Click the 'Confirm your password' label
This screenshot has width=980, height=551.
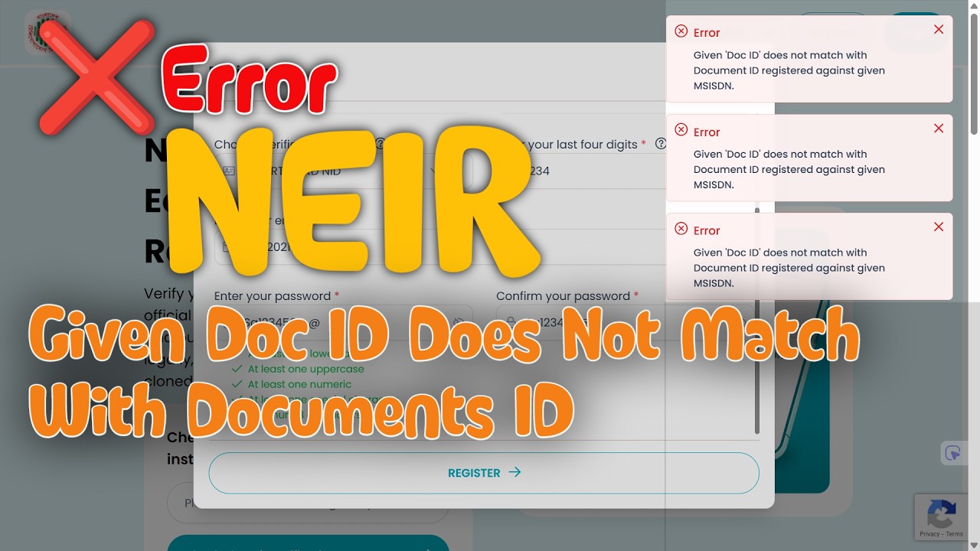(x=563, y=296)
